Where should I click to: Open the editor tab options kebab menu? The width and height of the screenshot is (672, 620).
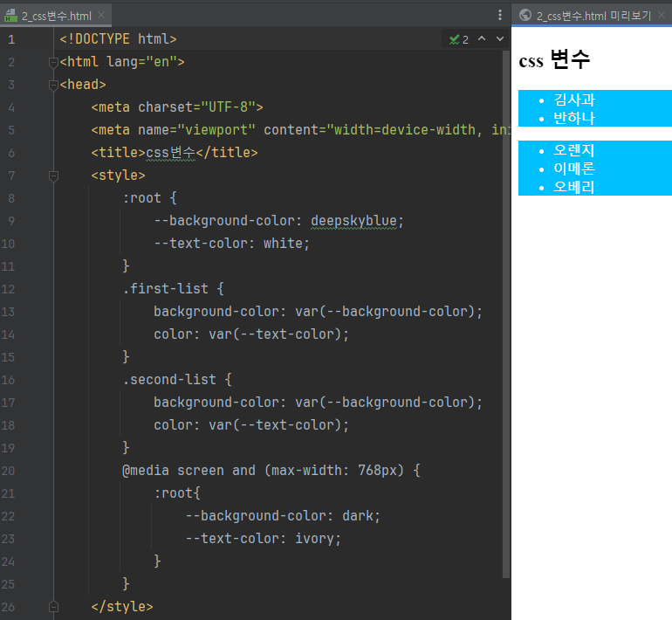tap(500, 15)
